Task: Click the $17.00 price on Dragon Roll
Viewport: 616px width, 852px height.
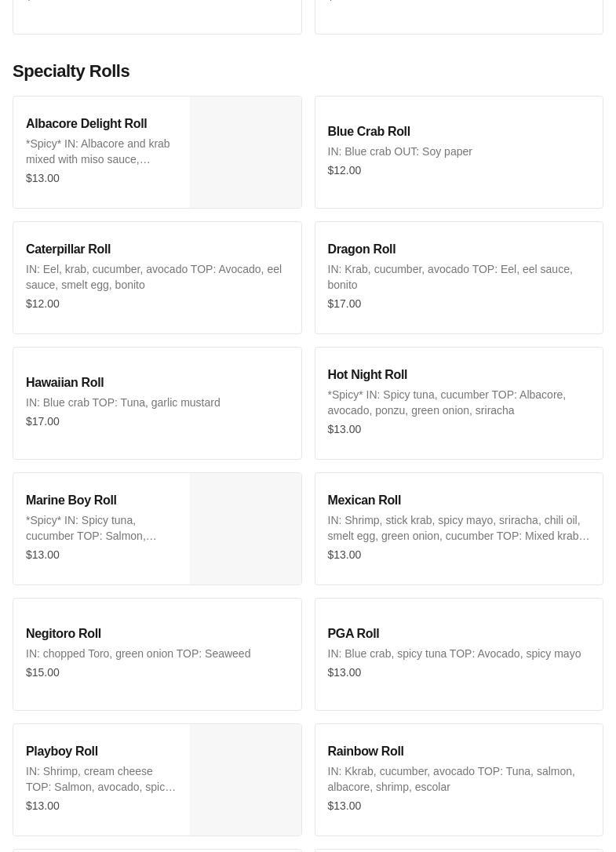Action: point(344,304)
